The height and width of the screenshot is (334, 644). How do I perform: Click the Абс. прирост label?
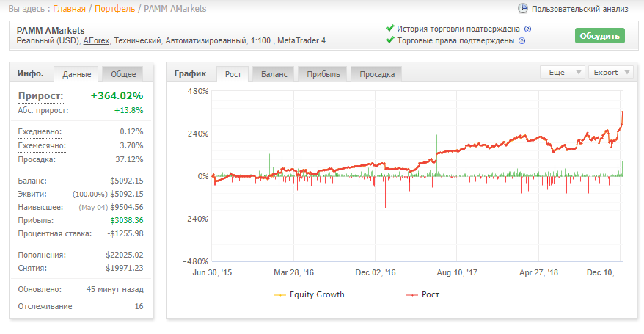click(x=43, y=111)
